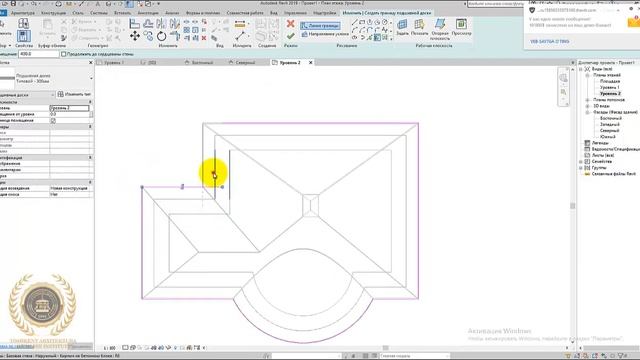The width and height of the screenshot is (640, 360).
Task: Expand the 3D виды tree node
Action: [x=587, y=106]
